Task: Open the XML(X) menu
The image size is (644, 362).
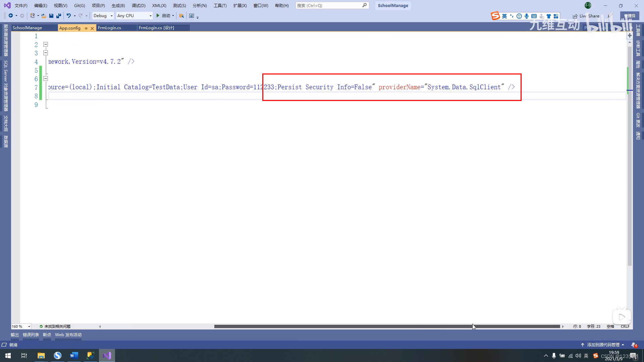Action: (159, 6)
